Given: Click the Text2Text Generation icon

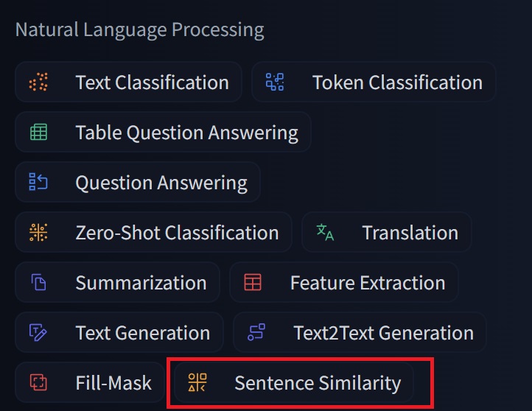Looking at the screenshot, I should 256,333.
